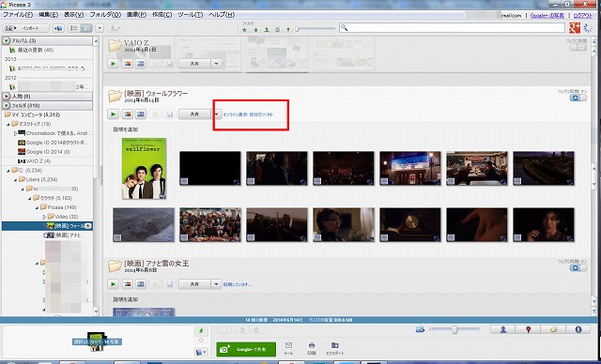Screen dimensions: 601x364
Task: Play slideshow for アナと雪の女王 folder
Action: 113,284
